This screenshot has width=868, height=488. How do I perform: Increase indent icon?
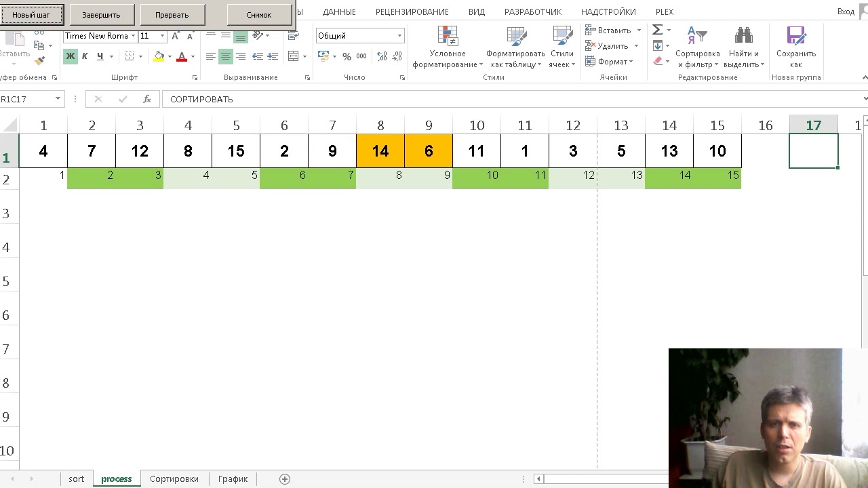273,56
